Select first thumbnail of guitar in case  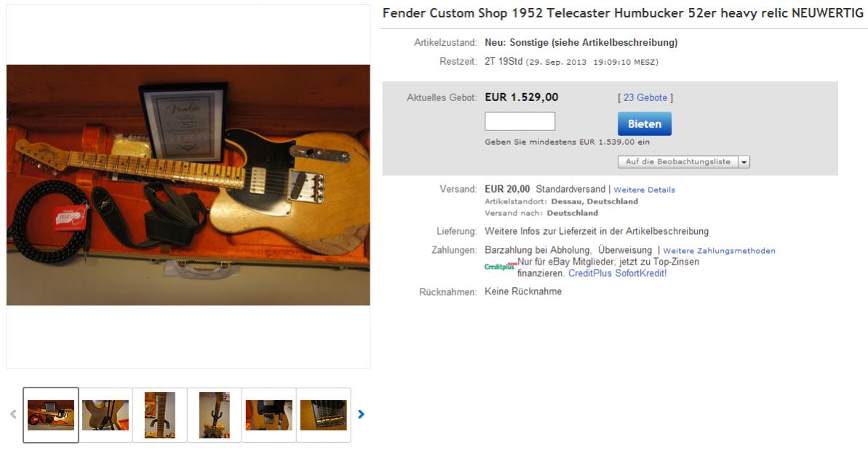51,415
